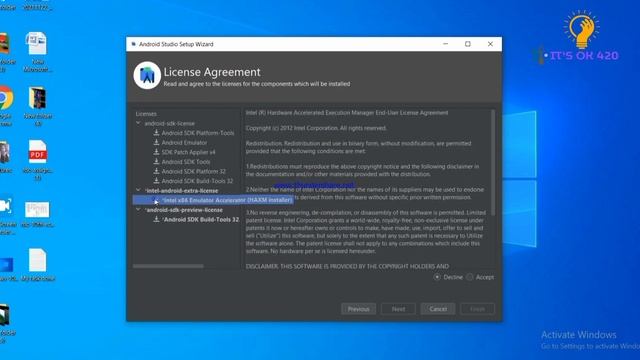Click download icon beside Android SDK Platform-Tools
The image size is (640, 360).
[x=156, y=133]
